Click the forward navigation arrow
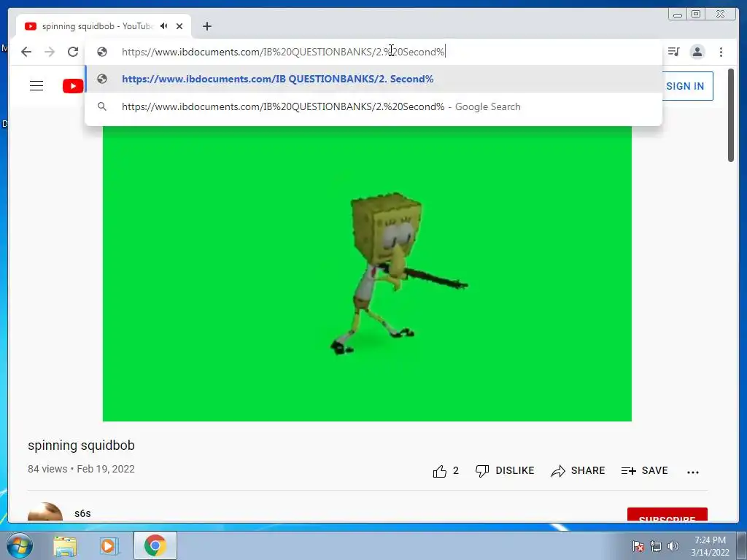This screenshot has height=560, width=747. pyautogui.click(x=50, y=52)
